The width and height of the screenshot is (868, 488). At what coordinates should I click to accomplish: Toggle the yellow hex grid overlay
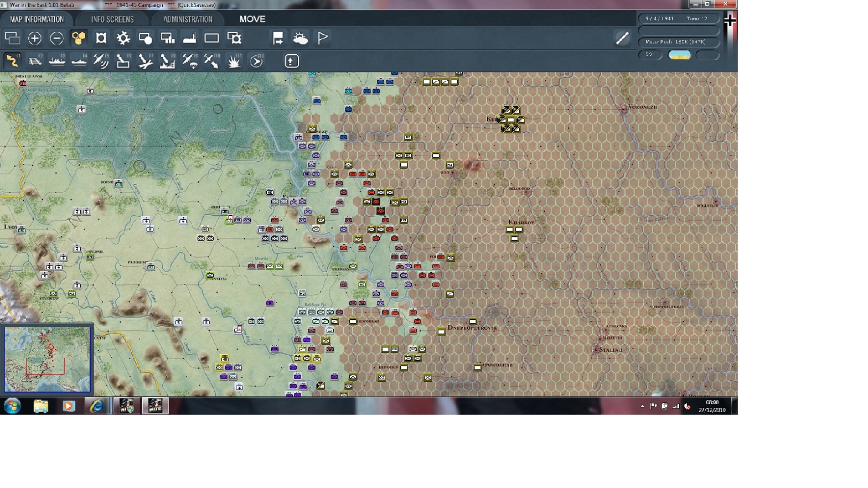(79, 38)
